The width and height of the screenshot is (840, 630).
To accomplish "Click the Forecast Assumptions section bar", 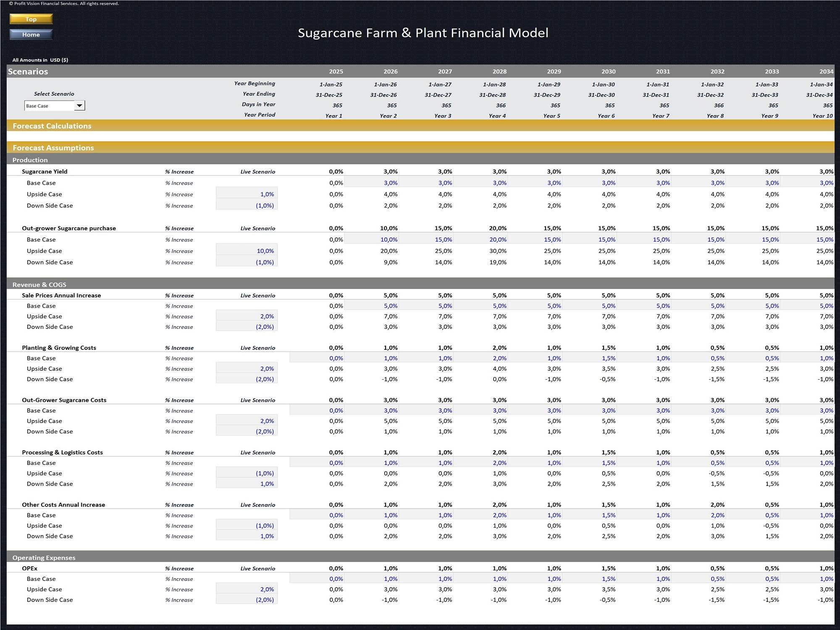I will click(x=420, y=147).
